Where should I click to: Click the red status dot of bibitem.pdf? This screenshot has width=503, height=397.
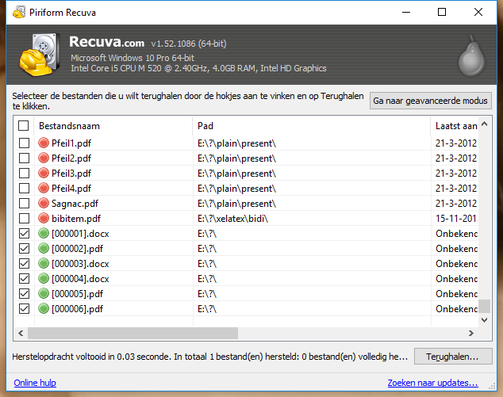point(43,218)
